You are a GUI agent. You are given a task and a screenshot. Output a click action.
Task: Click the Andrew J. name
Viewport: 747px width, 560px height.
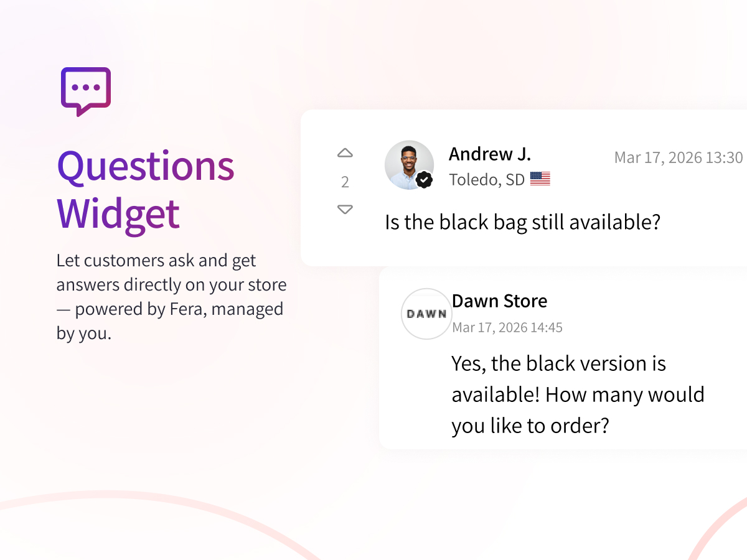coord(490,154)
